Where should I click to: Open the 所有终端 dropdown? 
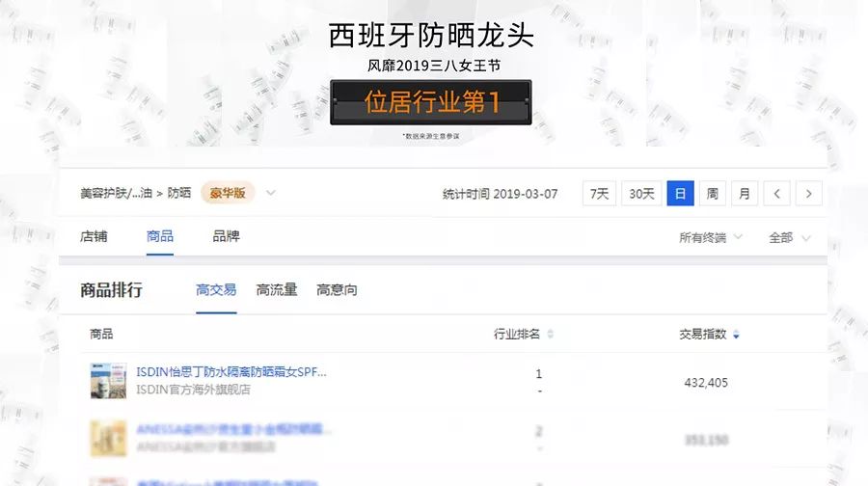coord(710,237)
